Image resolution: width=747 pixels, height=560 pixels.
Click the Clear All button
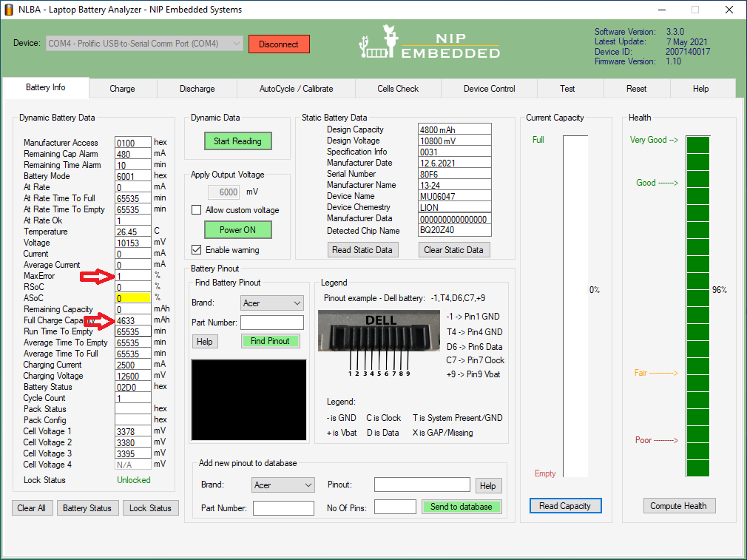pyautogui.click(x=32, y=508)
